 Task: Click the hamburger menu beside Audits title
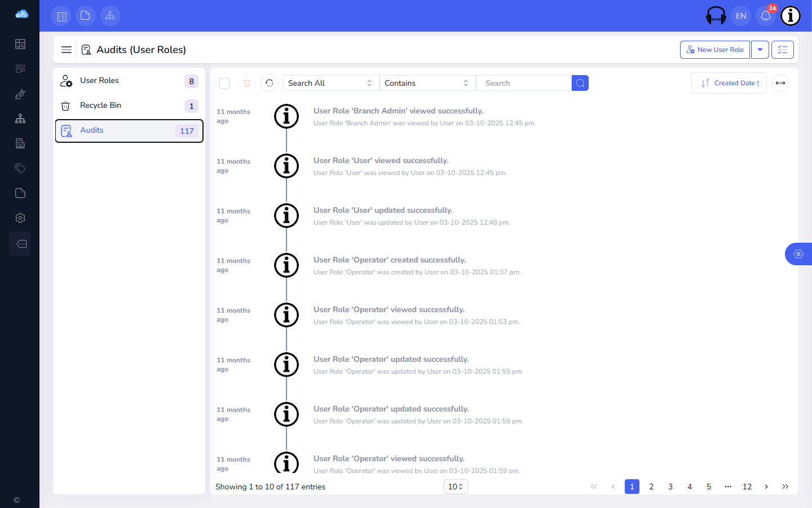pyautogui.click(x=67, y=50)
